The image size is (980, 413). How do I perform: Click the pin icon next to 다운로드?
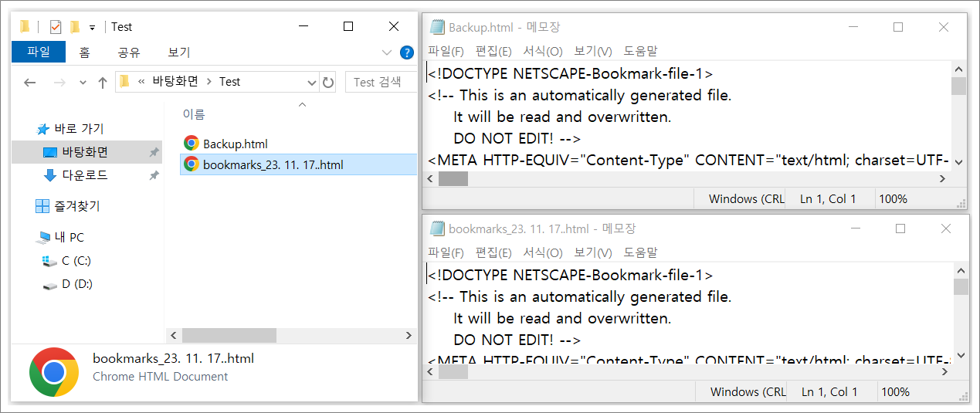click(154, 176)
